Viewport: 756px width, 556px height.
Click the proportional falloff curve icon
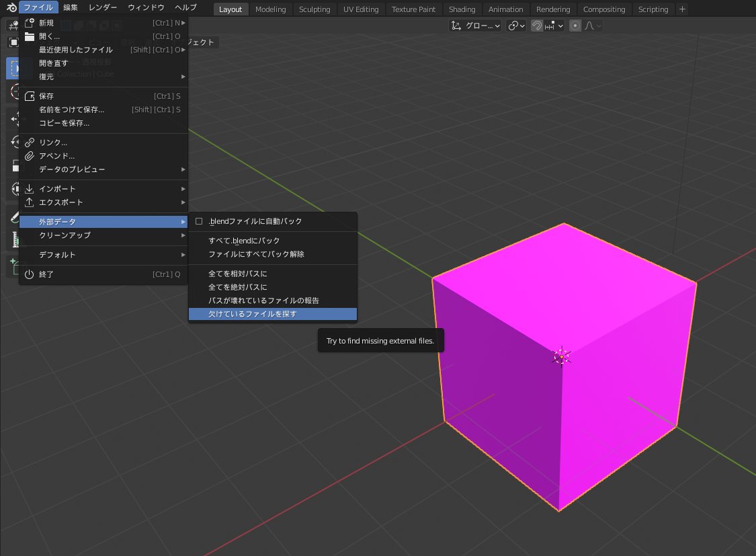coord(589,26)
